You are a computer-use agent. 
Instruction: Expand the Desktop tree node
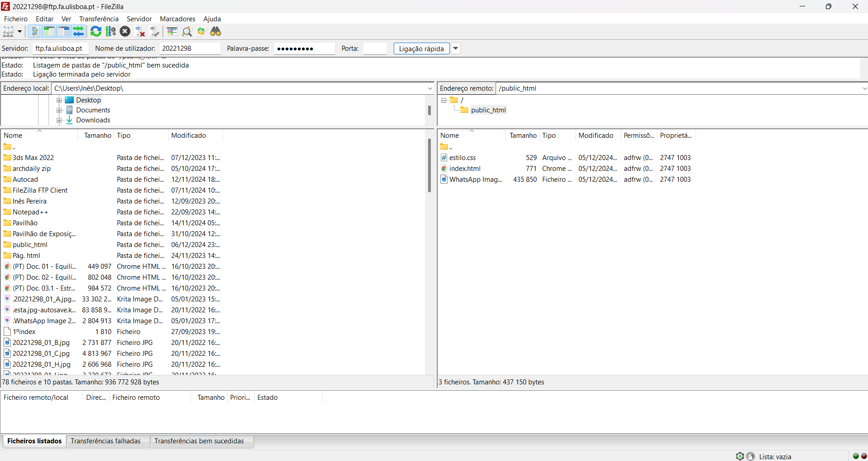click(x=59, y=100)
